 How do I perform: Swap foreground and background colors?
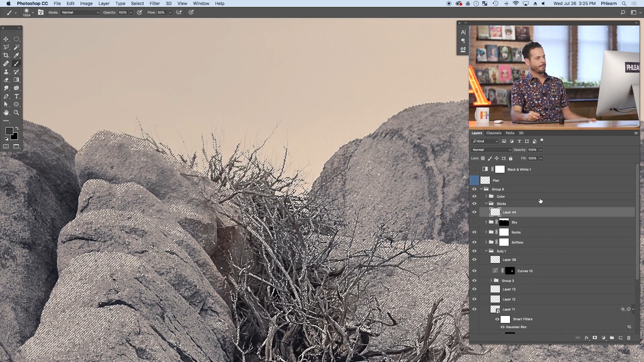tap(16, 128)
